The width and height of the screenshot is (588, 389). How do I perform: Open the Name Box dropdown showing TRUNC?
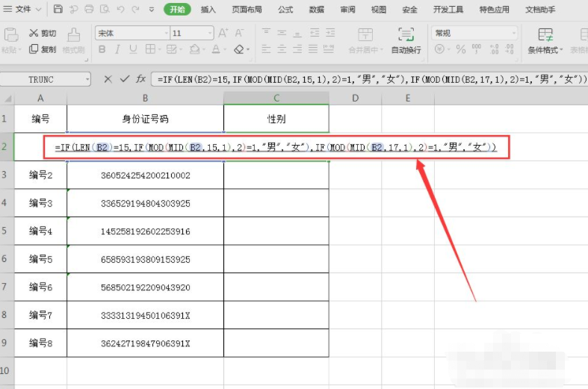point(87,79)
